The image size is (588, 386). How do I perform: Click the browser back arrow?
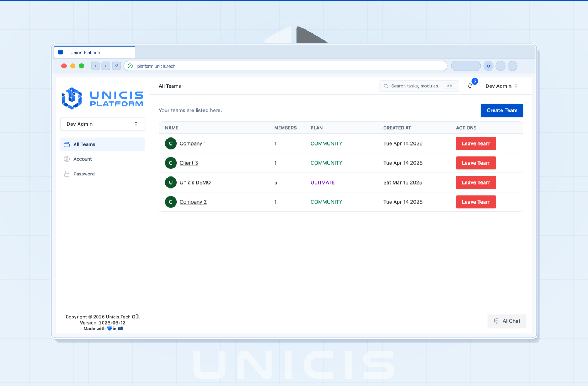pos(95,66)
